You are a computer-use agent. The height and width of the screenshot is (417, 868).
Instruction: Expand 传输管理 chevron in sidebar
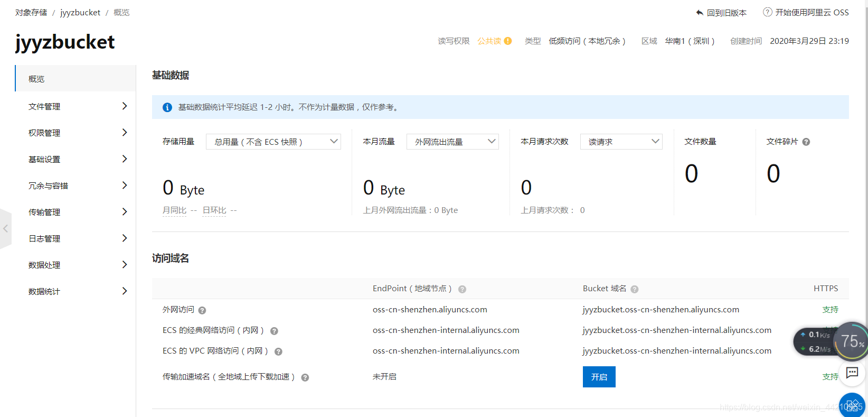point(125,212)
